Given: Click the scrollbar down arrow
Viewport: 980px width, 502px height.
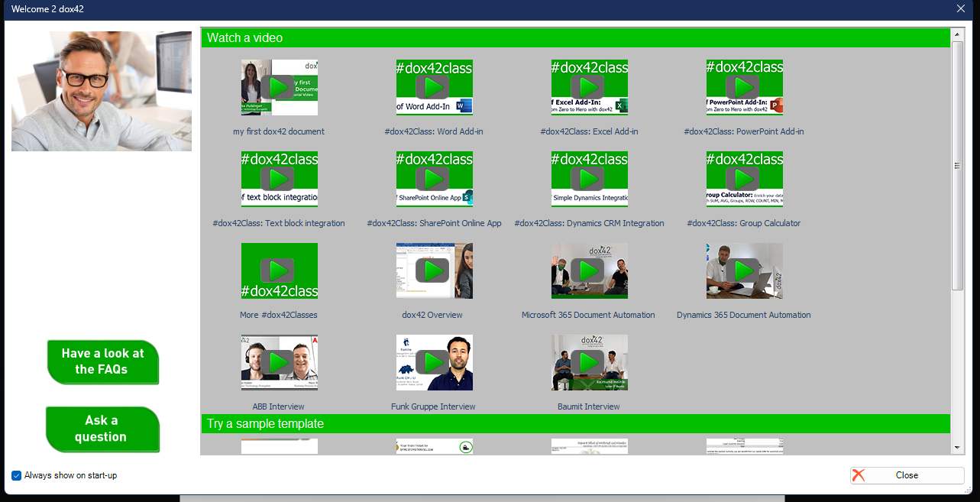Looking at the screenshot, I should (x=957, y=448).
